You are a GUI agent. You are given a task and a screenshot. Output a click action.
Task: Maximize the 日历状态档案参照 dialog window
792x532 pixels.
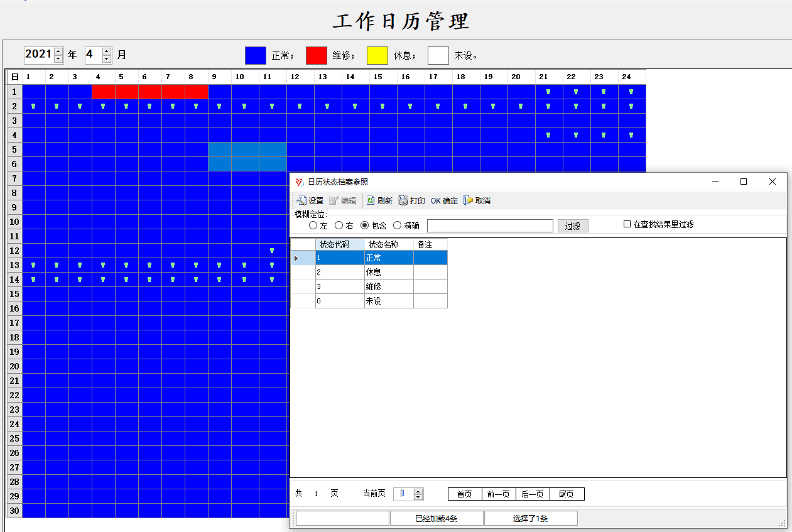[x=744, y=182]
